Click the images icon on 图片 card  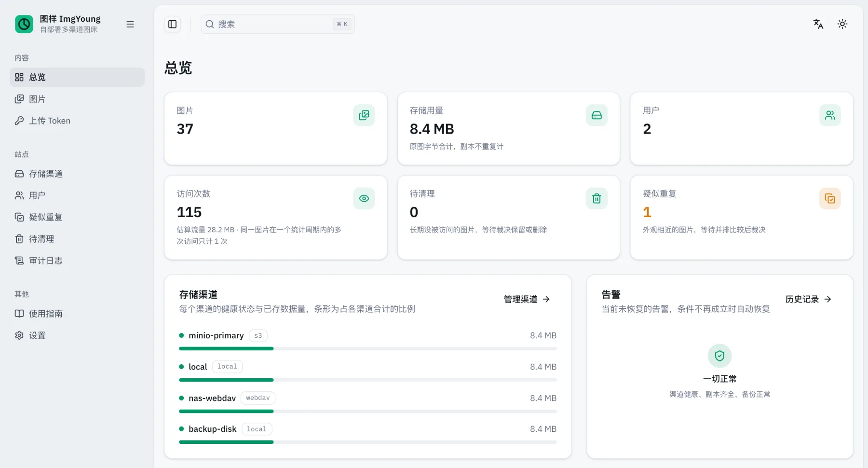pos(364,115)
